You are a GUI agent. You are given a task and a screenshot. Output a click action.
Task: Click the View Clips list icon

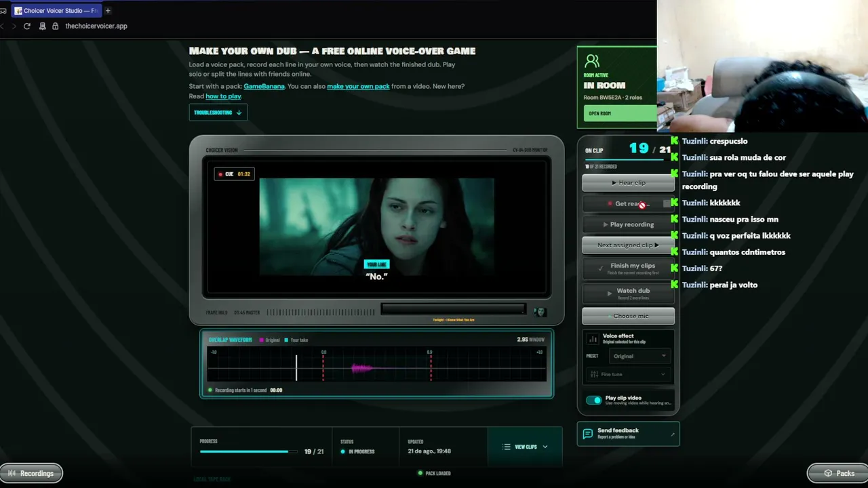506,447
